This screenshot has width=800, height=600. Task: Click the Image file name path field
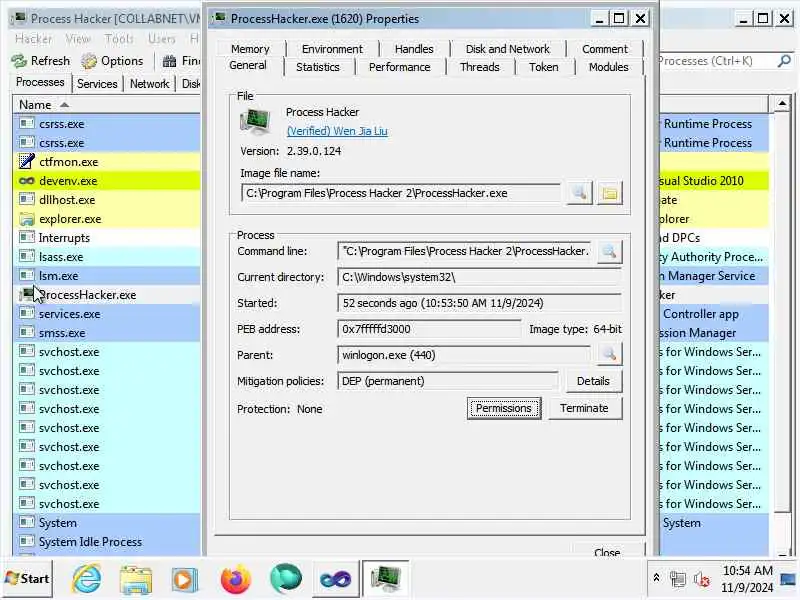click(x=401, y=193)
